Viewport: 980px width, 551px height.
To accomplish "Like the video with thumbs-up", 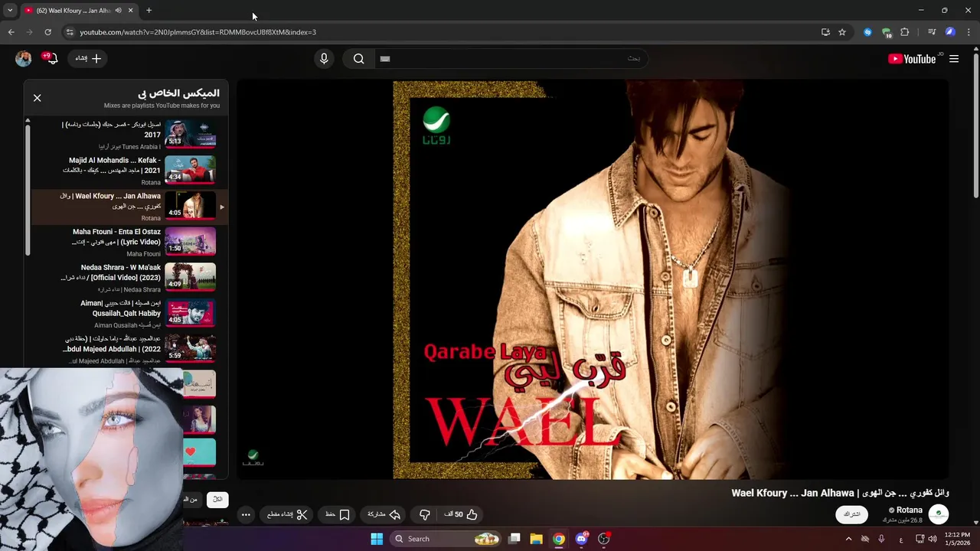I will [x=461, y=514].
